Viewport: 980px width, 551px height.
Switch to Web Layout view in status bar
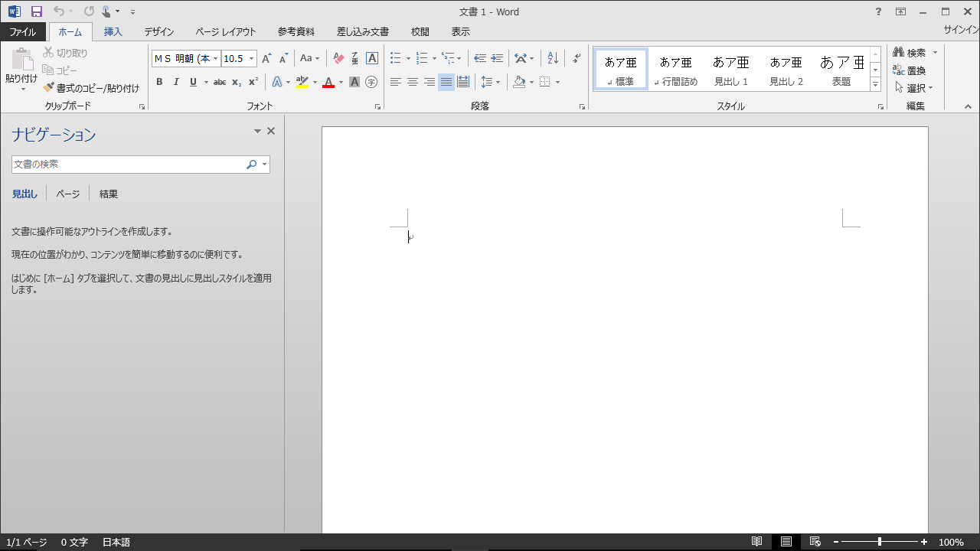point(815,542)
